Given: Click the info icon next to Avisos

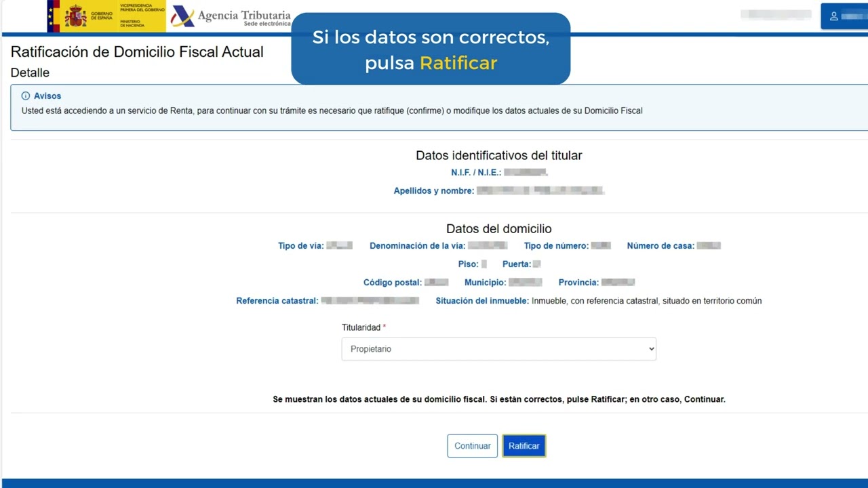Looking at the screenshot, I should point(25,96).
